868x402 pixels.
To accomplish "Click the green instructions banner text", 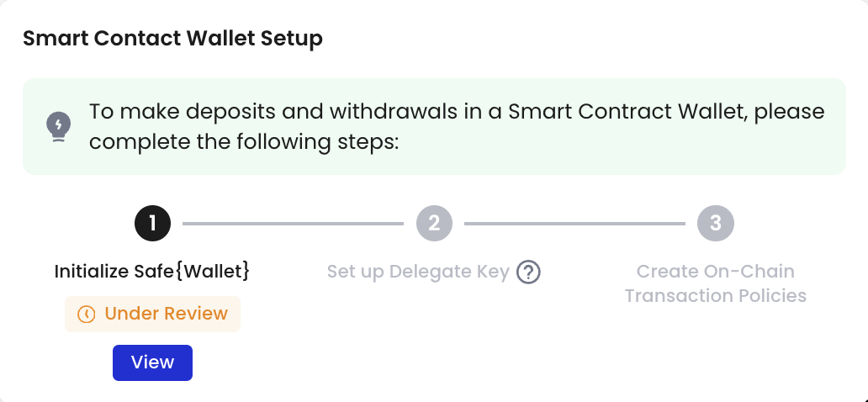I will (x=457, y=127).
